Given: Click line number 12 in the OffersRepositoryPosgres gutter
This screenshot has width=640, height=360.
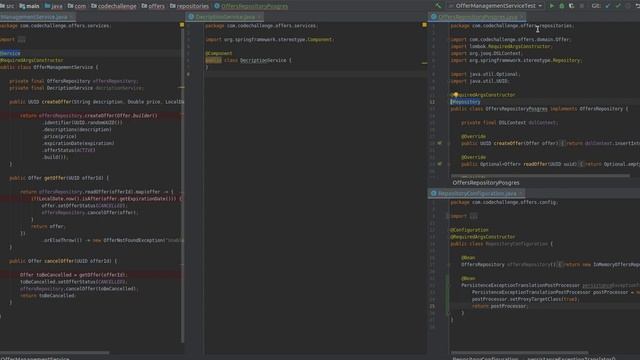Looking at the screenshot, I should [x=432, y=102].
